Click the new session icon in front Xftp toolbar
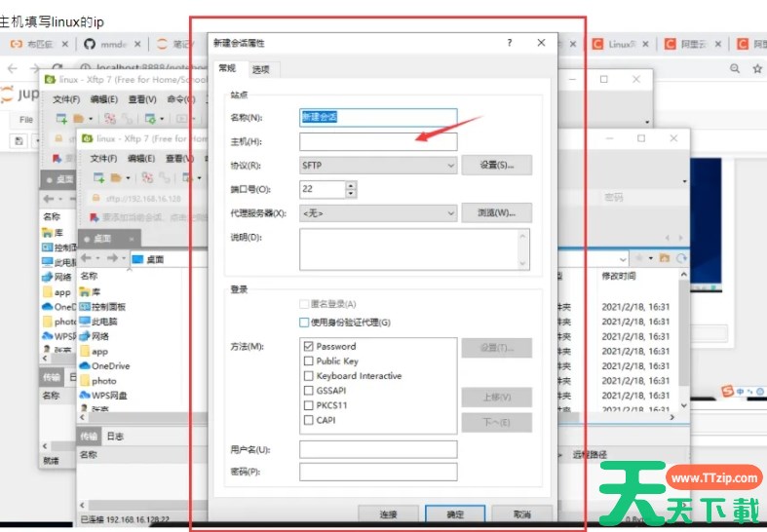The width and height of the screenshot is (767, 532). [98, 177]
